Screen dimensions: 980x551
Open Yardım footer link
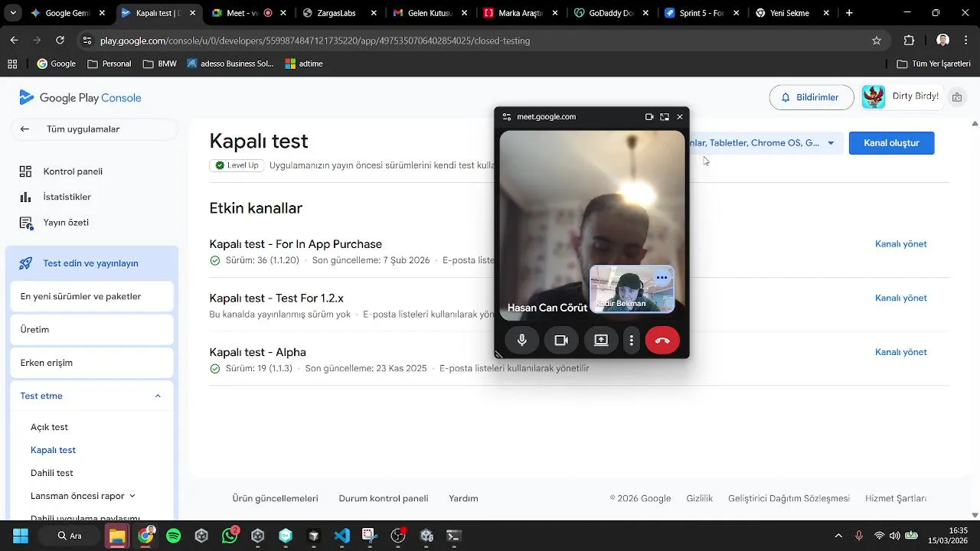click(x=463, y=498)
